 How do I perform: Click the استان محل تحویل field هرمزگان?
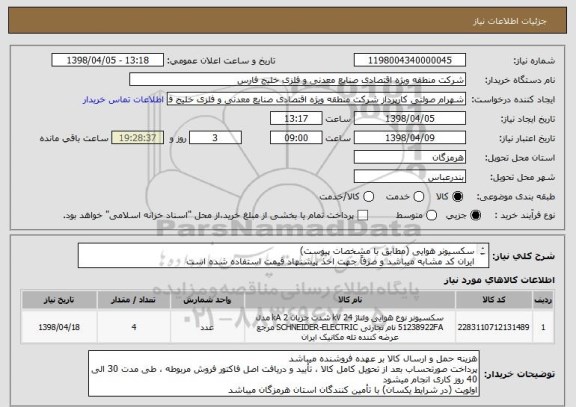coord(410,158)
